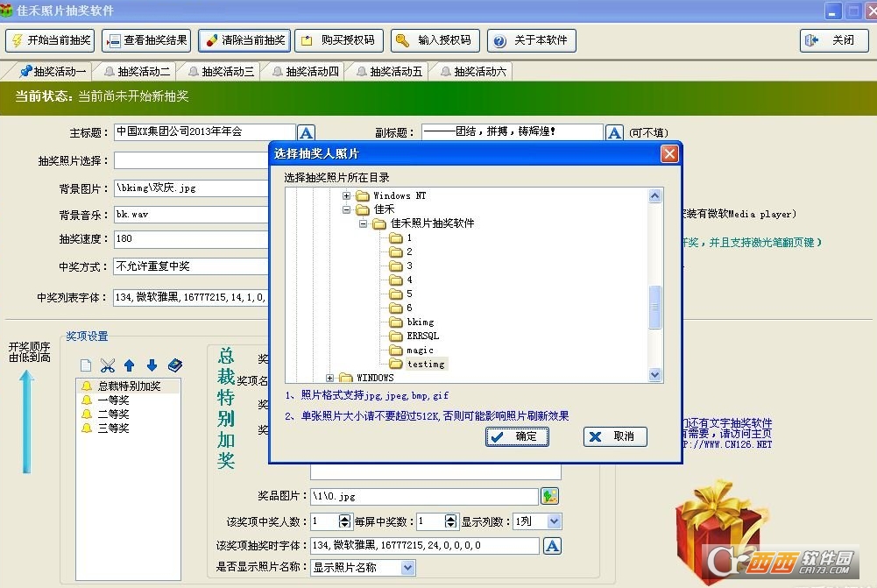The width and height of the screenshot is (877, 588).
Task: Click 输入授权码 toolbar button
Action: [x=435, y=40]
